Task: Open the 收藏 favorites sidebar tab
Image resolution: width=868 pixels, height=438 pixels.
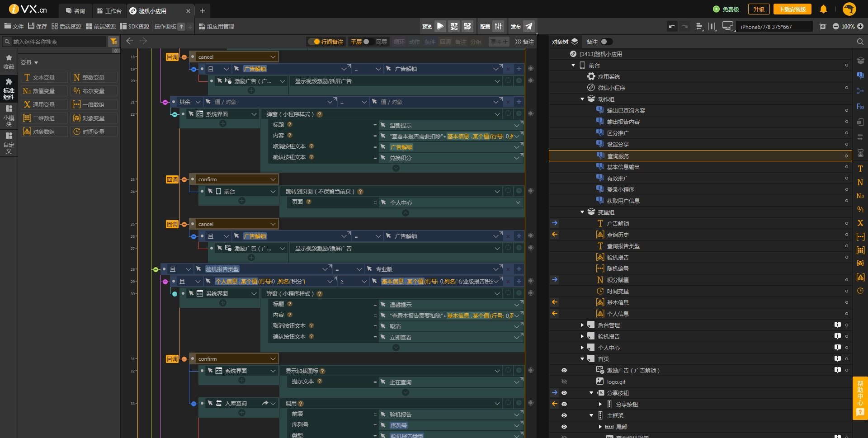Action: [9, 62]
